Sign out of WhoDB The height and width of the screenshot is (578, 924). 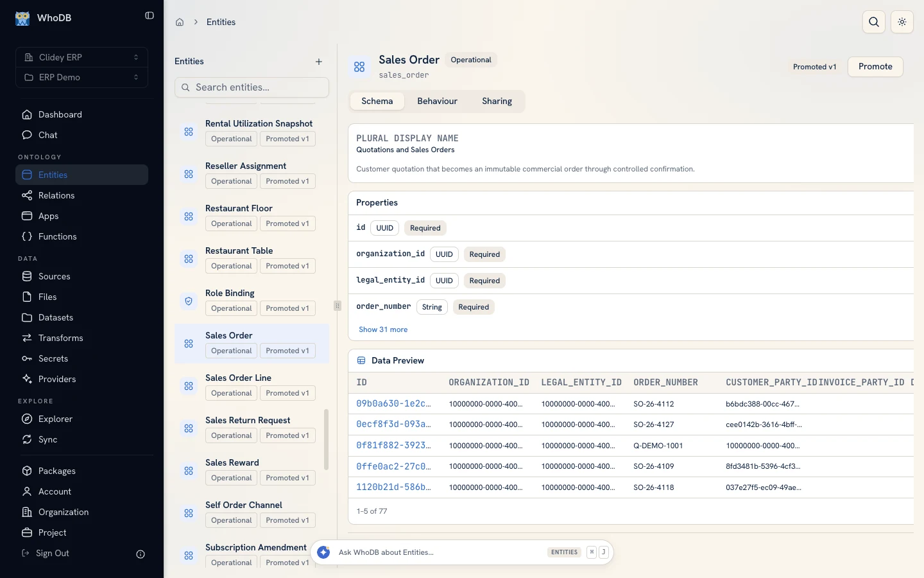click(46, 553)
